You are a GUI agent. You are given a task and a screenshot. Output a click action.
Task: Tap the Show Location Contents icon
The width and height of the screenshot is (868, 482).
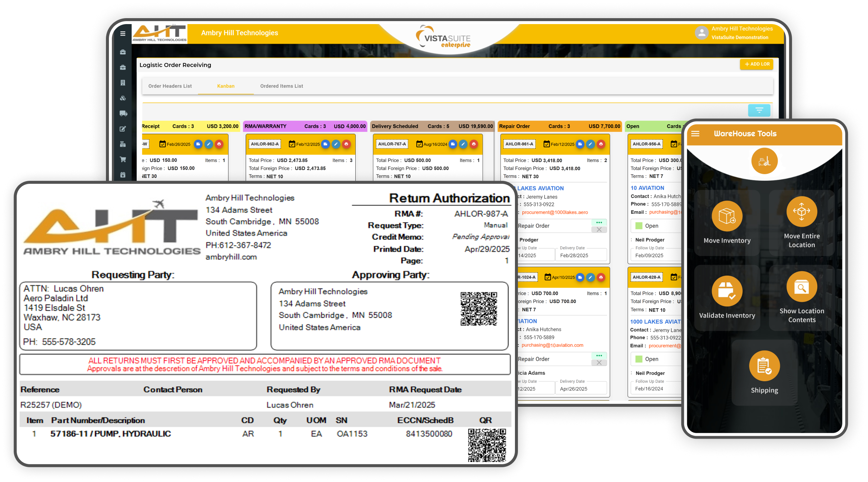[x=802, y=287]
